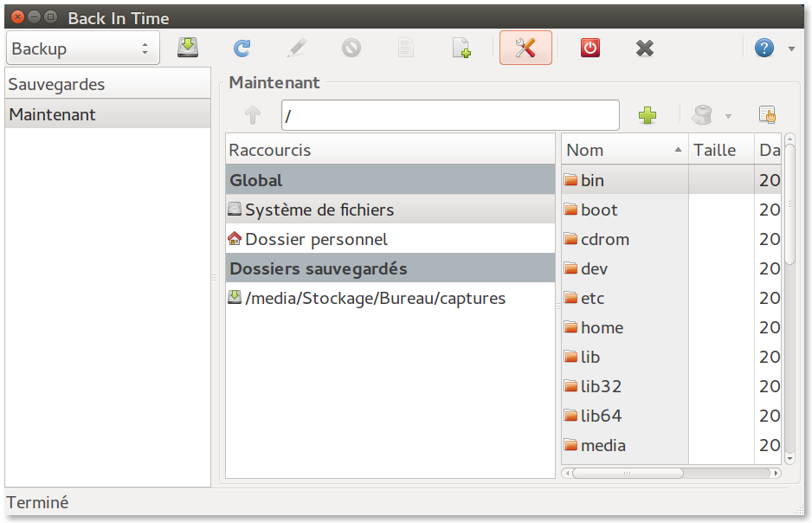Screen dimensions: 812x523
Task: Click the green plus icon beside path
Action: click(648, 115)
